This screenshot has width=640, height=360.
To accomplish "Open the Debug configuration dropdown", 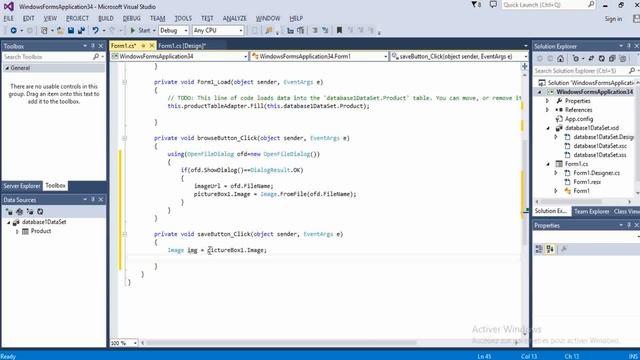I will pos(186,31).
